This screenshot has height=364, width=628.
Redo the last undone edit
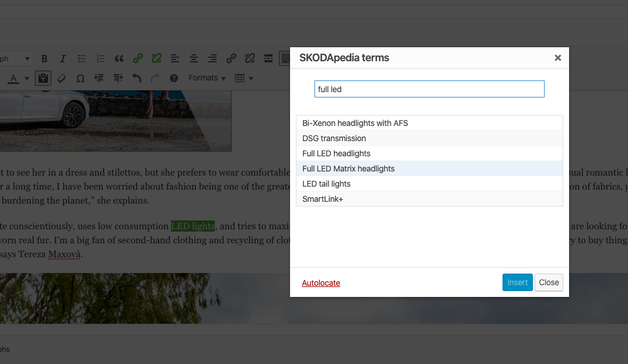click(x=155, y=79)
